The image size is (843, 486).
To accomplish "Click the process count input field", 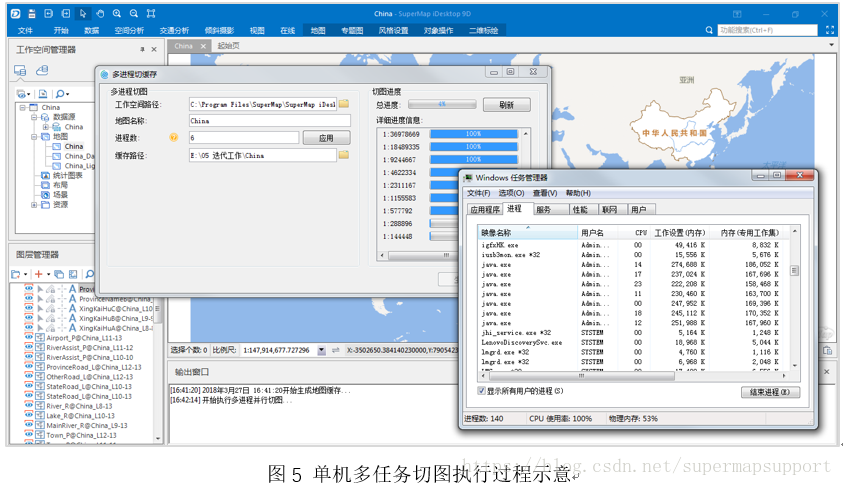I will point(244,138).
